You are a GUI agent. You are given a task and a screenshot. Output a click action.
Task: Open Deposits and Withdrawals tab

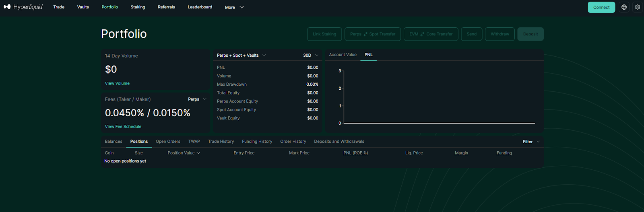click(x=339, y=141)
